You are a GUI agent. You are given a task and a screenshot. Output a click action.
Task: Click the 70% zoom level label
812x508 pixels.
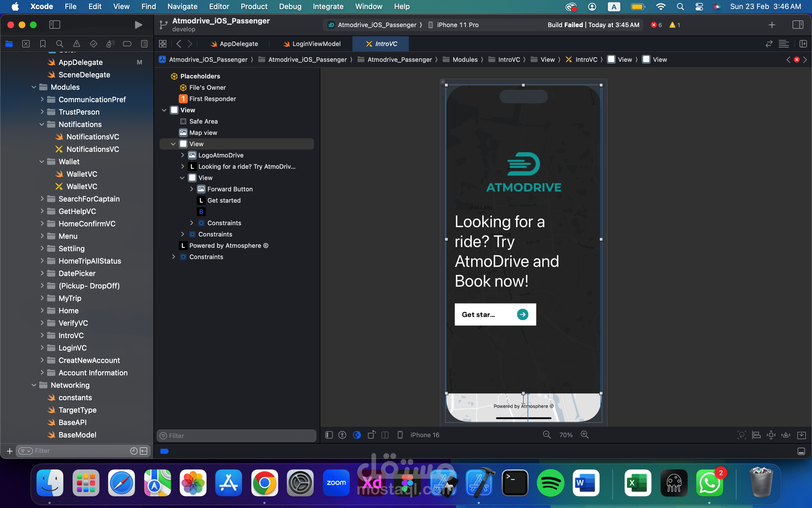coord(566,435)
